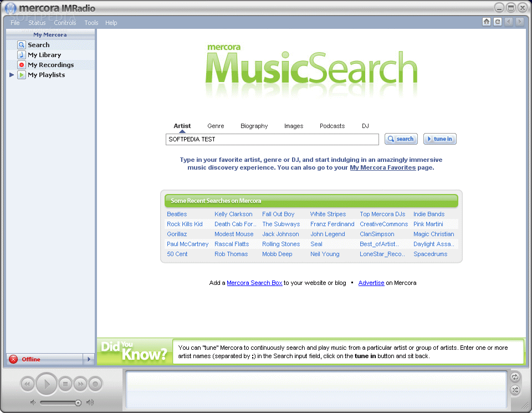The width and height of the screenshot is (532, 413).
Task: Click the red Offline status icon
Action: (x=13, y=359)
